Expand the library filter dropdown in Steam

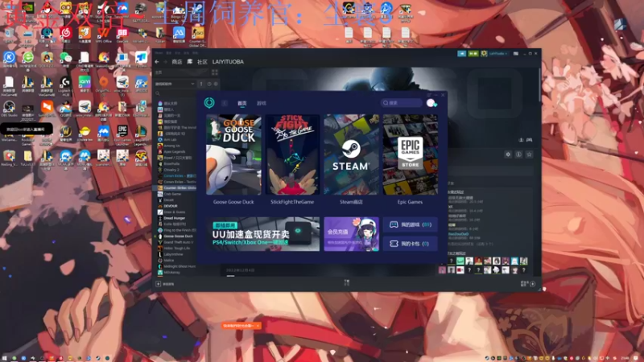pyautogui.click(x=175, y=84)
